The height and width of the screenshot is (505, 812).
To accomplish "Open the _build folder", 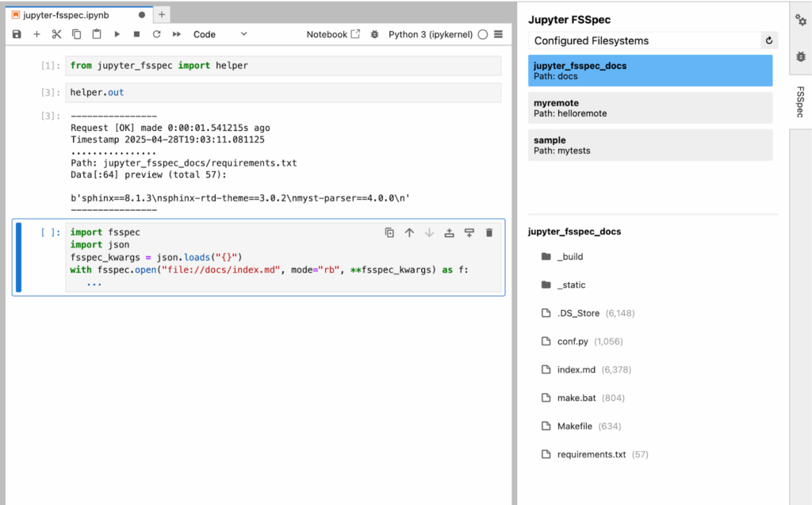I will (562, 256).
